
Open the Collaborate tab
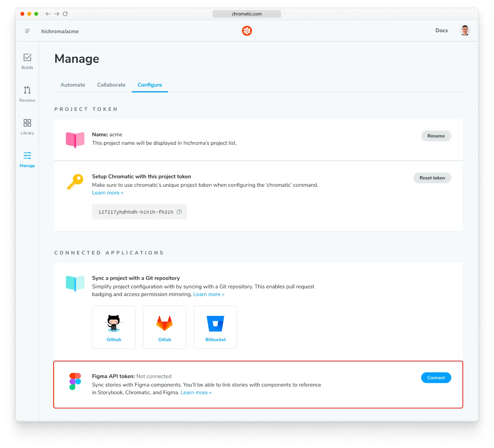tap(111, 85)
